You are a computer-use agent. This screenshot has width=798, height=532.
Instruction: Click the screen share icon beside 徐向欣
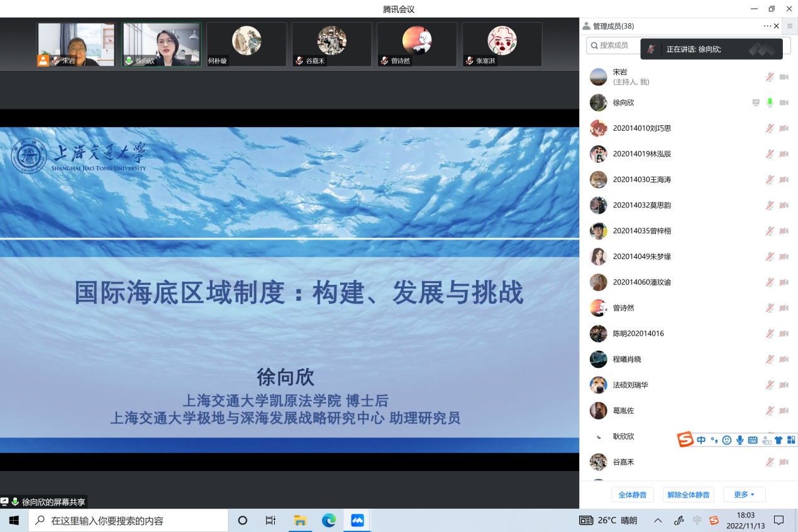click(x=756, y=103)
